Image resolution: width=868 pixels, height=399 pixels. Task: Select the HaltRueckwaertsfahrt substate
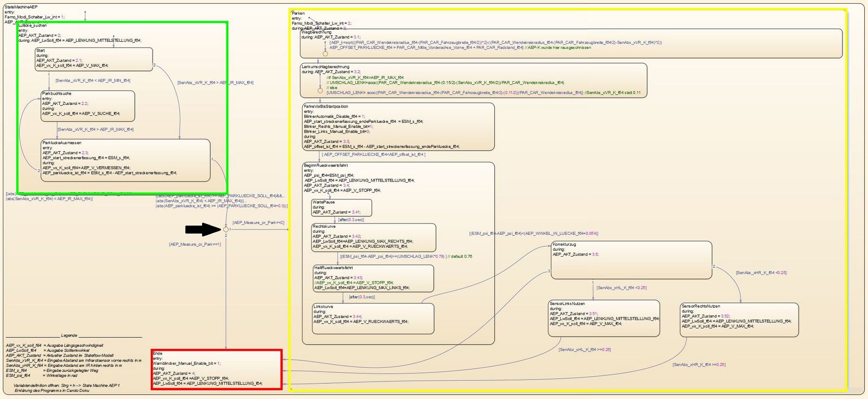tap(373, 278)
